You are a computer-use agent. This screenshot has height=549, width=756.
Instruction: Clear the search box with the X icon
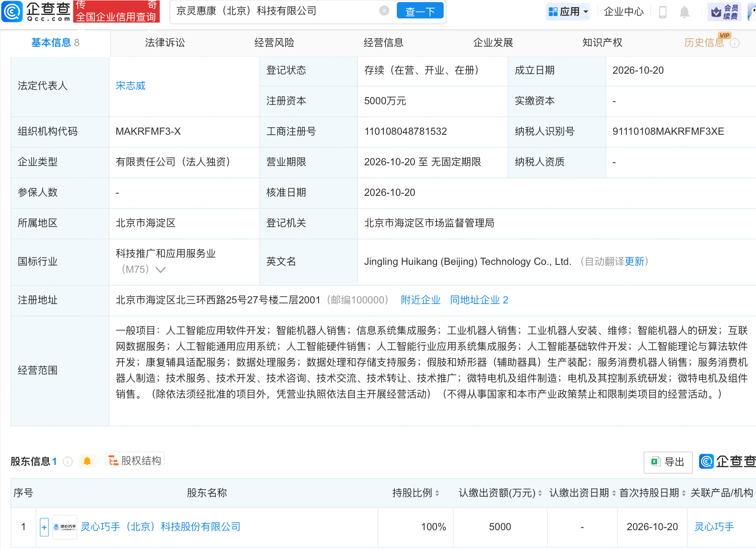(x=384, y=11)
